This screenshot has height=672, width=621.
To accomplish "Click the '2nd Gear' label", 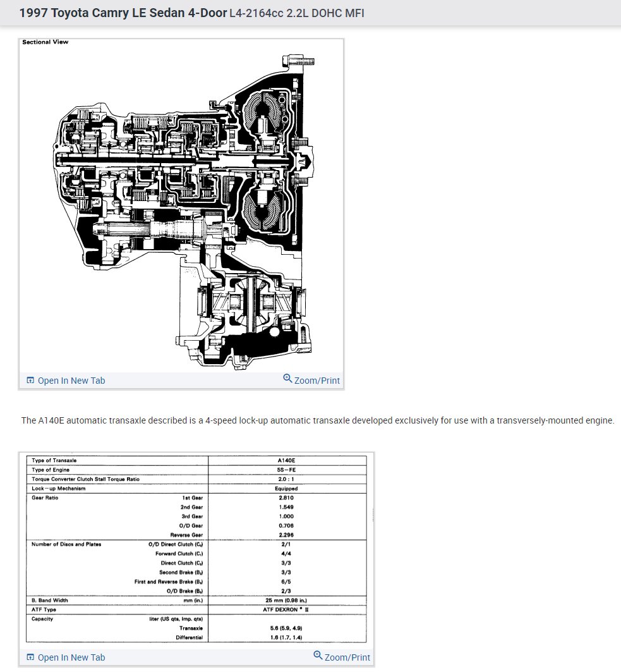I will coord(191,508).
